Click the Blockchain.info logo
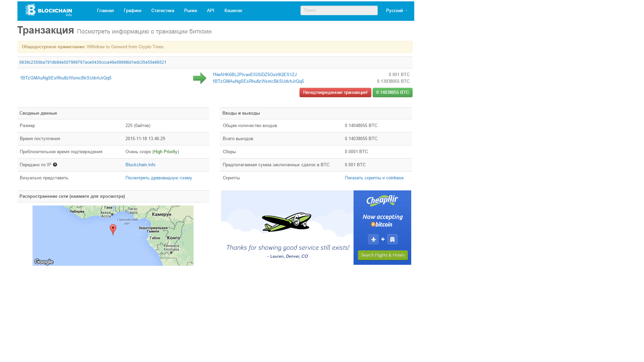The width and height of the screenshot is (644, 362). (x=49, y=10)
